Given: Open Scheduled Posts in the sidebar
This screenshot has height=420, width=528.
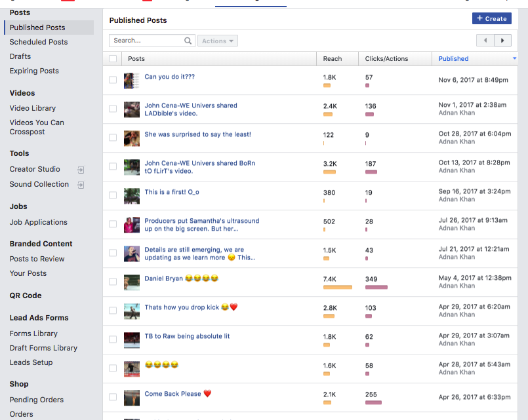Looking at the screenshot, I should click(39, 42).
